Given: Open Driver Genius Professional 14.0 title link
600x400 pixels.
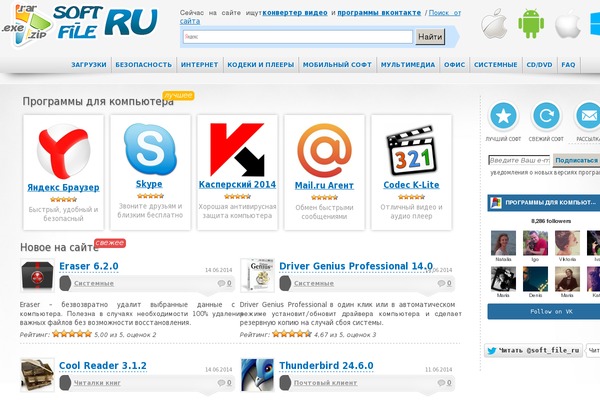Looking at the screenshot, I should 356,266.
